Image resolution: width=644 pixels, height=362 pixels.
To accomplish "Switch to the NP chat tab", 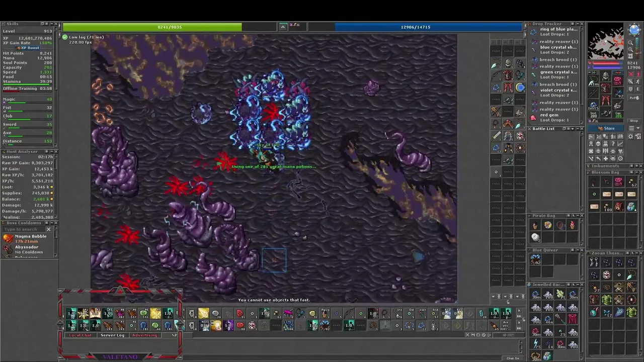I will point(175,335).
